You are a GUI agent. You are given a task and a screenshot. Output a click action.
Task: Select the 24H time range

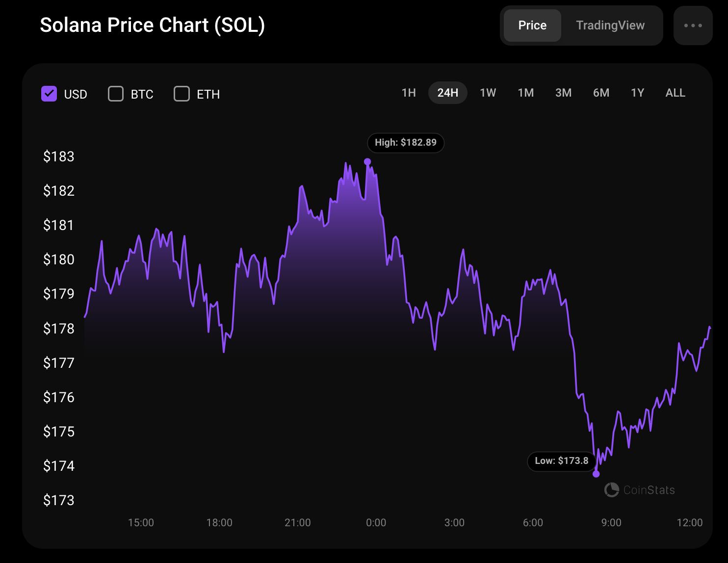(x=447, y=93)
